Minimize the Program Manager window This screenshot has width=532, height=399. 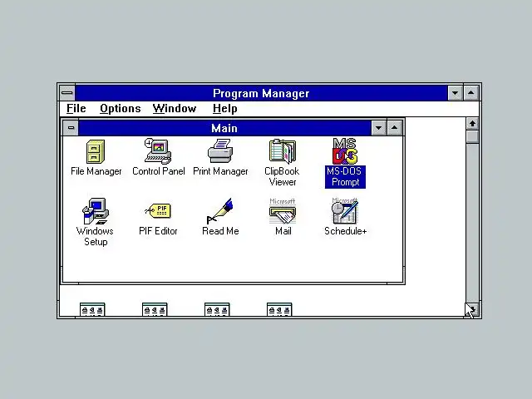coord(456,92)
